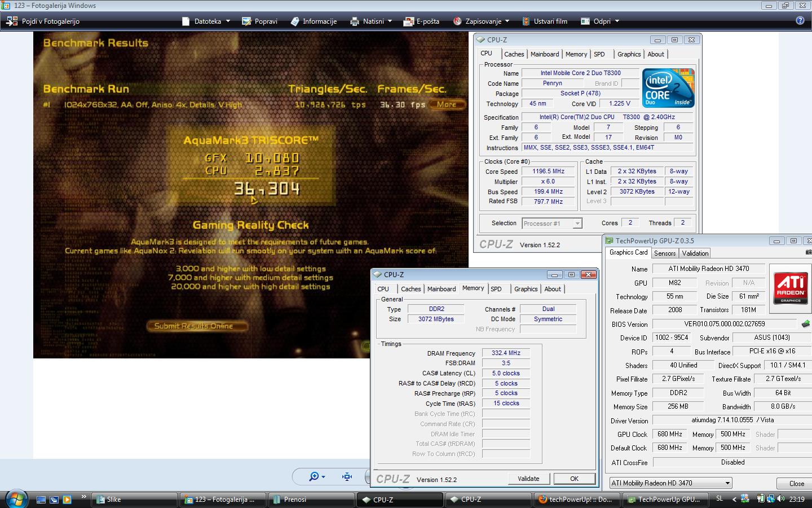Show hidden tray icons arrow
The image size is (812, 508).
(x=734, y=499)
